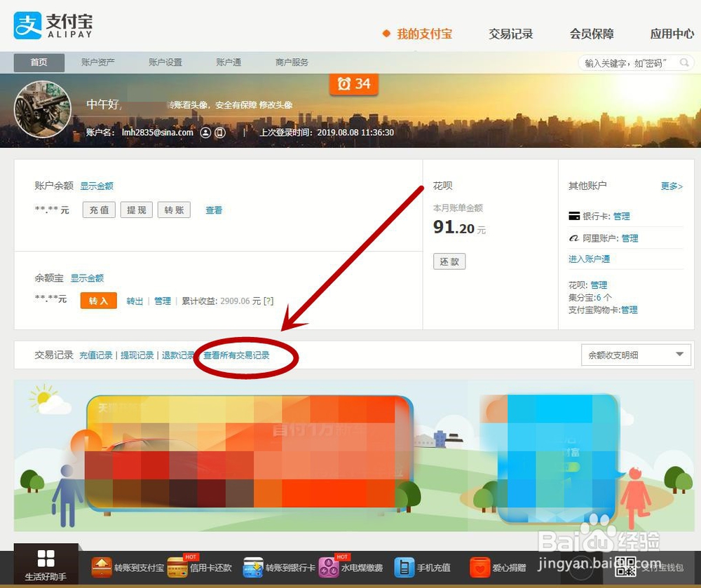This screenshot has height=588, width=701.
Task: Click the orange promotional banner
Action: click(x=249, y=452)
